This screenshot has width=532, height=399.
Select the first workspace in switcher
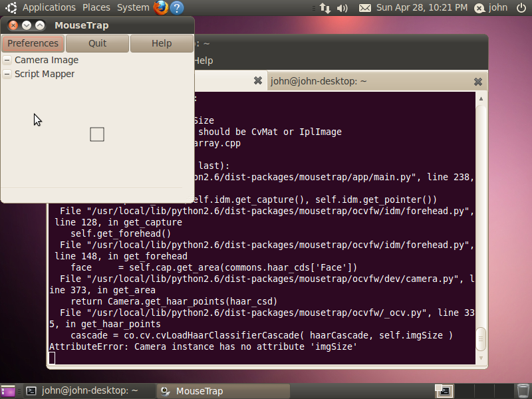(x=444, y=391)
